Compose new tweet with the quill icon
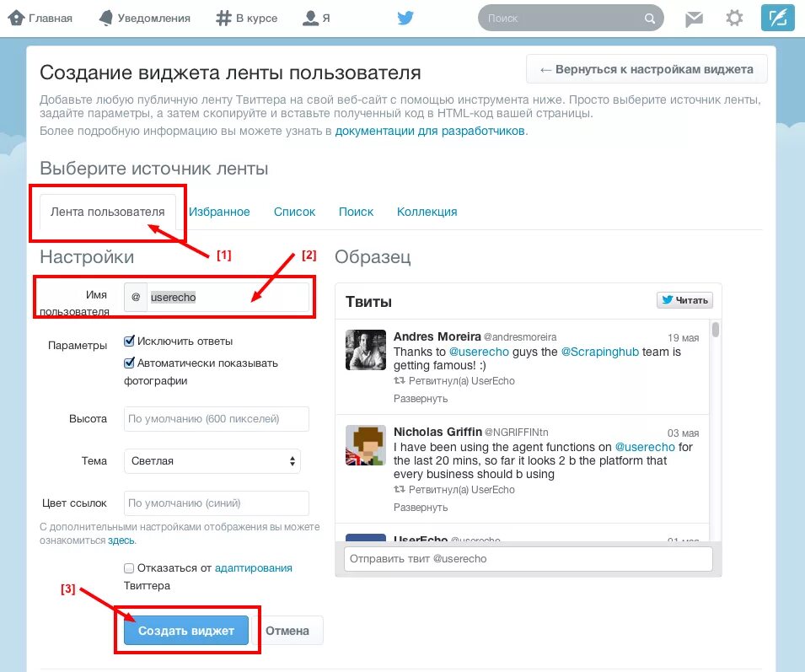Screen dimensions: 805x672 pyautogui.click(x=778, y=18)
